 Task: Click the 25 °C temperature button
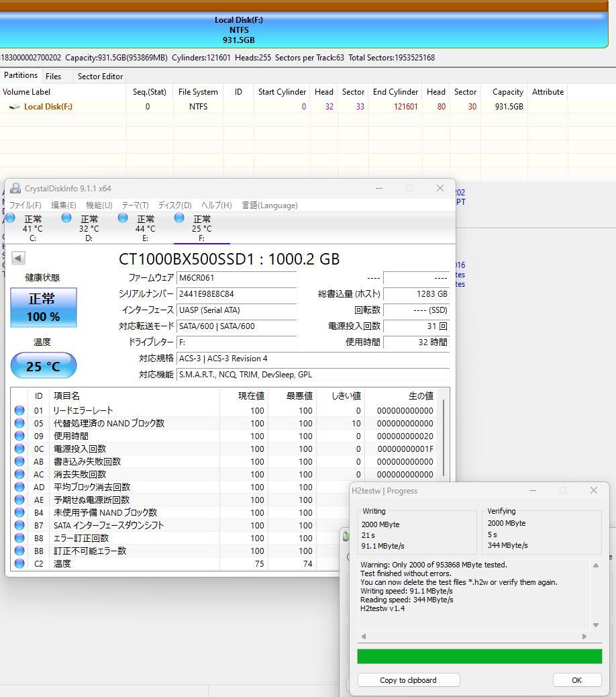(44, 365)
